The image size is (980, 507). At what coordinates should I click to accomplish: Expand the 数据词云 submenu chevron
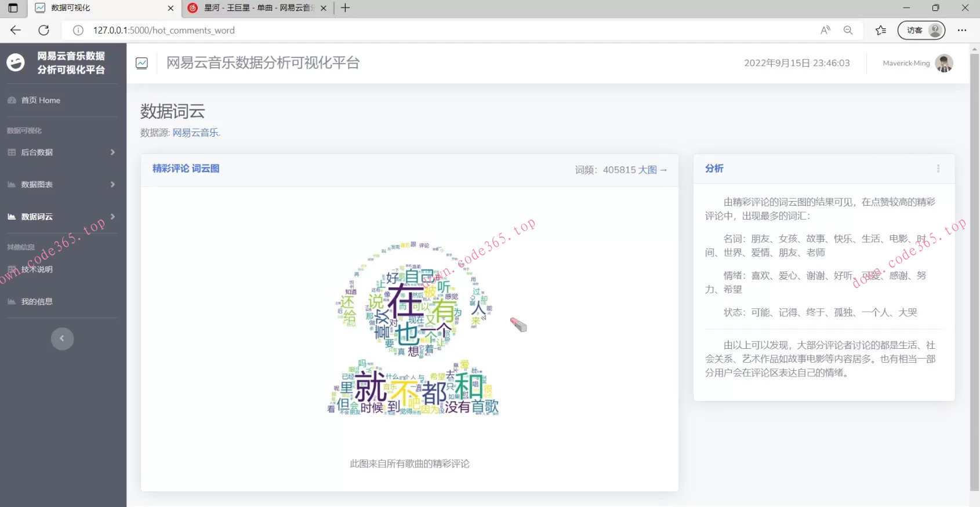112,217
